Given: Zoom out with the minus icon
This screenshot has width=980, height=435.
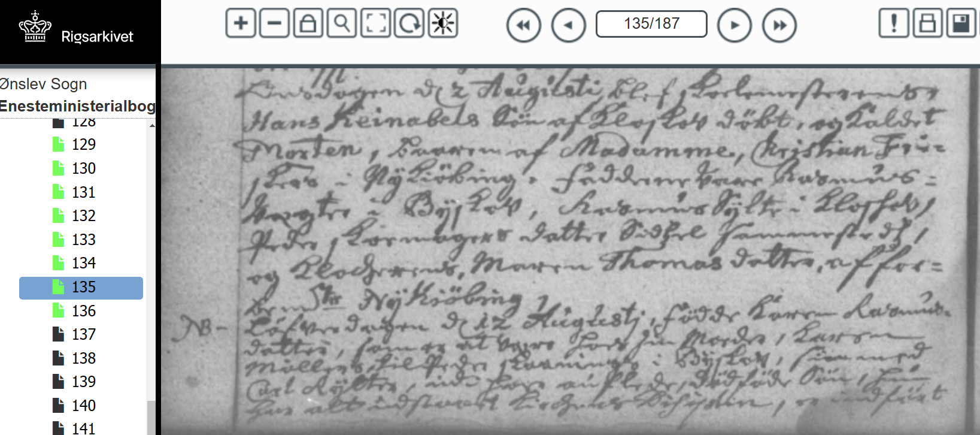Looking at the screenshot, I should point(274,23).
